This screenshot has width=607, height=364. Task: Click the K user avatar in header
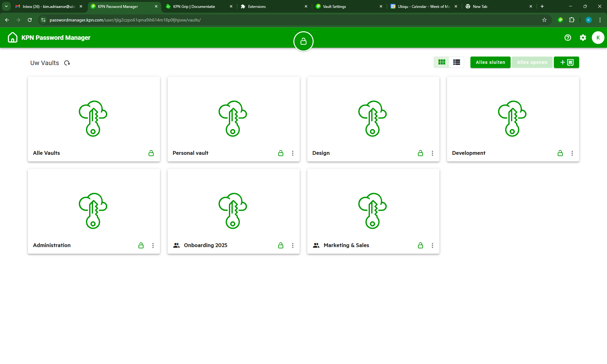click(598, 38)
